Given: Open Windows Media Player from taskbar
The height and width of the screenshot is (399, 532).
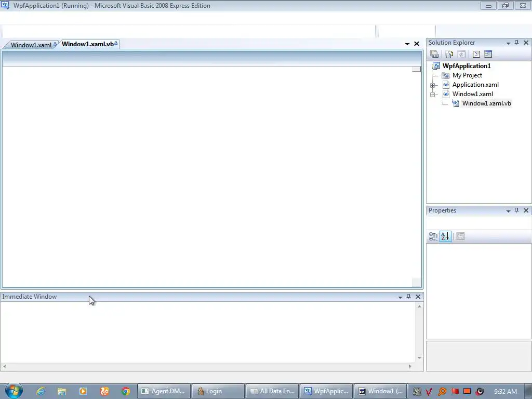Looking at the screenshot, I should (x=83, y=391).
